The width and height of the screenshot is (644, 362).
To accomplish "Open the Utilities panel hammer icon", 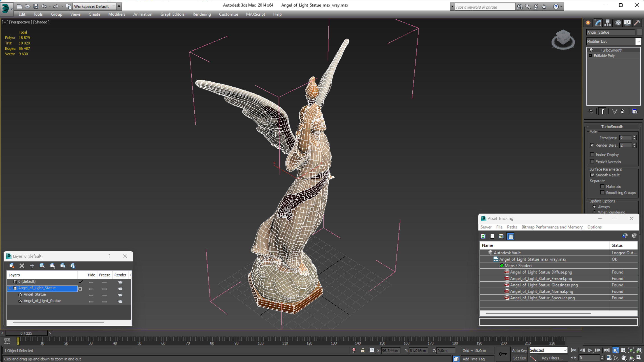I will pyautogui.click(x=637, y=23).
